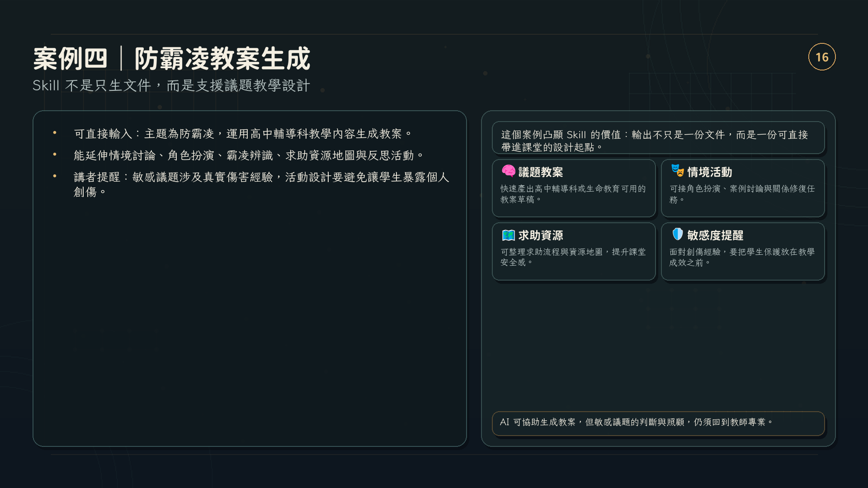
Task: Select the 情境活動 card heading
Action: coord(710,172)
